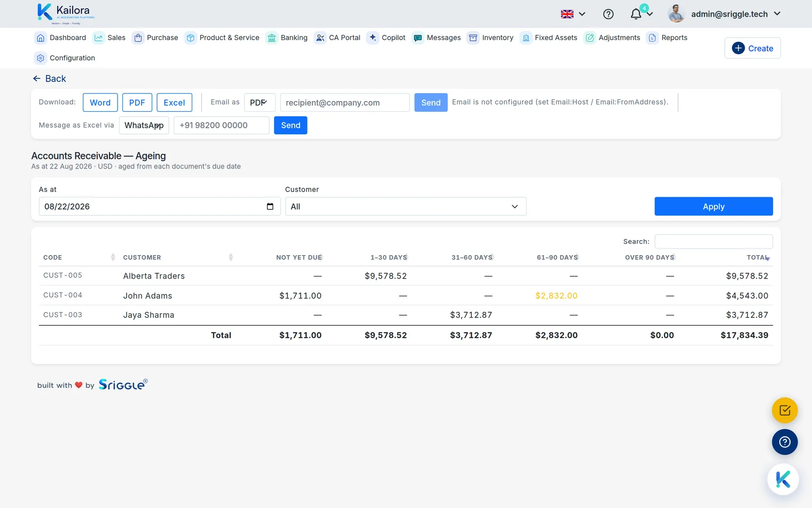Open the WhatsApp message channel dropdown
812x508 pixels.
pyautogui.click(x=144, y=125)
